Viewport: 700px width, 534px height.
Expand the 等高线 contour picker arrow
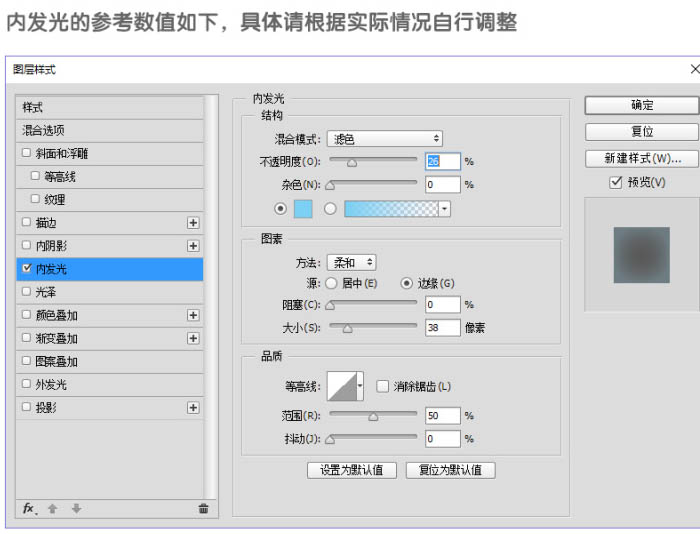pyautogui.click(x=360, y=386)
